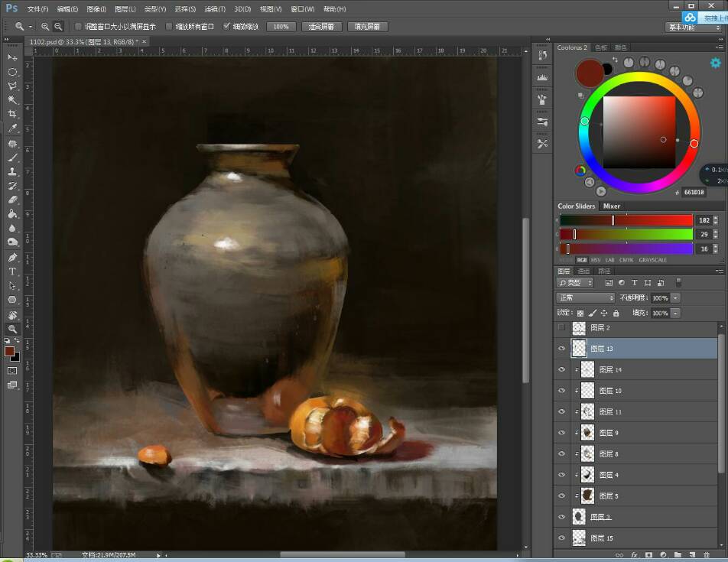Open workspace 基本功能 dropdown
The width and height of the screenshot is (728, 562).
(x=694, y=28)
